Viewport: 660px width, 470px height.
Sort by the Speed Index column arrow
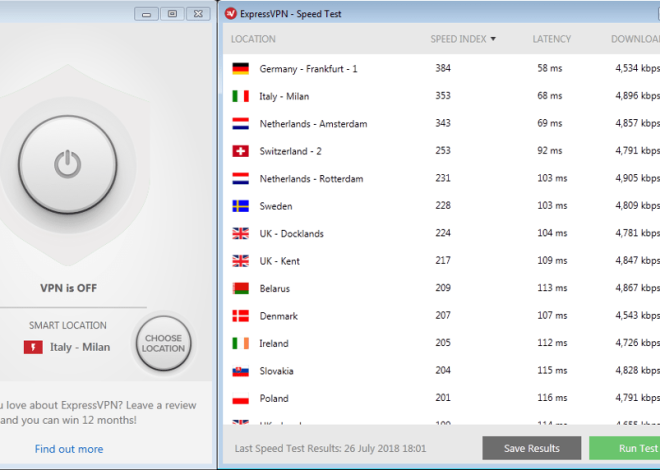tap(493, 39)
